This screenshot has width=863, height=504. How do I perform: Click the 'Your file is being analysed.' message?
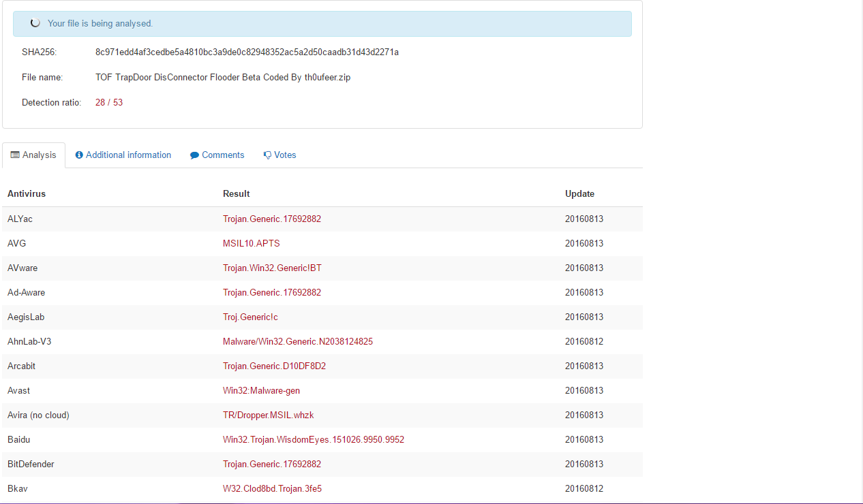[100, 23]
